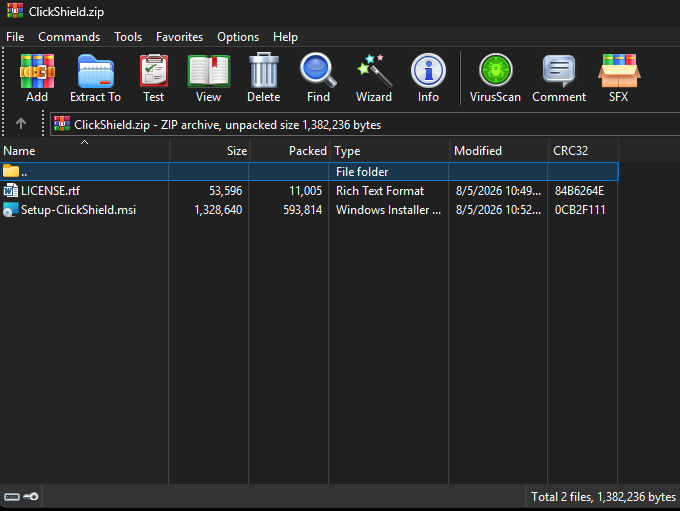
Task: Add a Comment to the archive
Action: (x=559, y=71)
